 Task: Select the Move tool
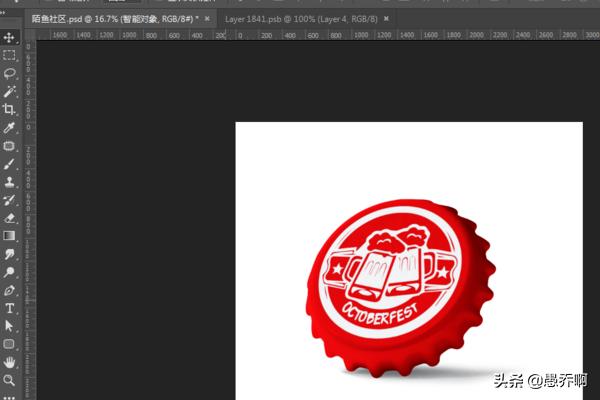10,37
